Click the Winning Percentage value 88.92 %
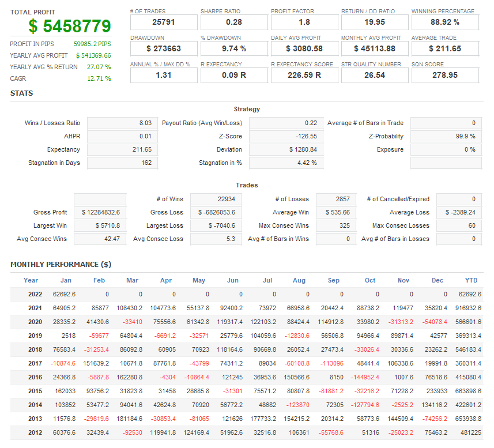 [445, 22]
